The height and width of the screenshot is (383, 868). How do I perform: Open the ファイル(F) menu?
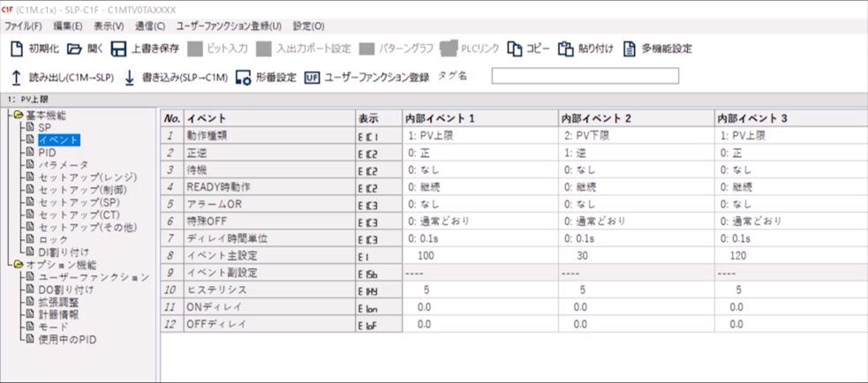(x=23, y=26)
